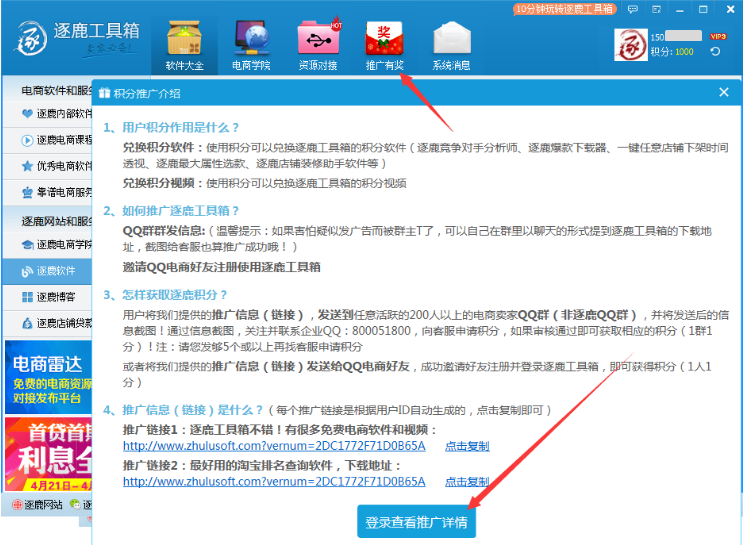Open the 电商雷达 ad banner
Screen dimensions: 745x545
click(x=48, y=377)
